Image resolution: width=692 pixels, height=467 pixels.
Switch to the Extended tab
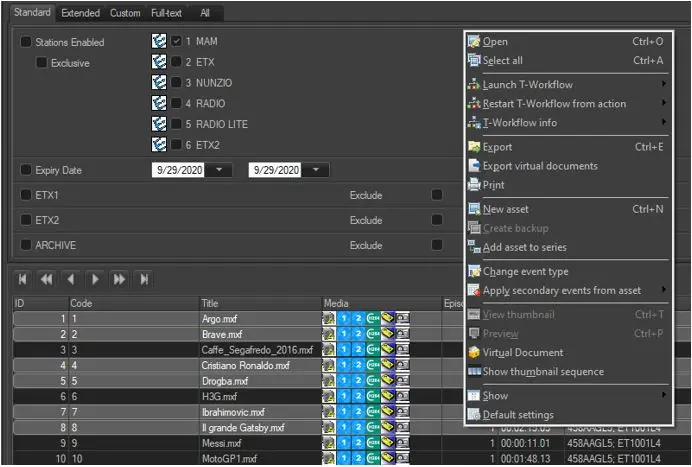[80, 13]
